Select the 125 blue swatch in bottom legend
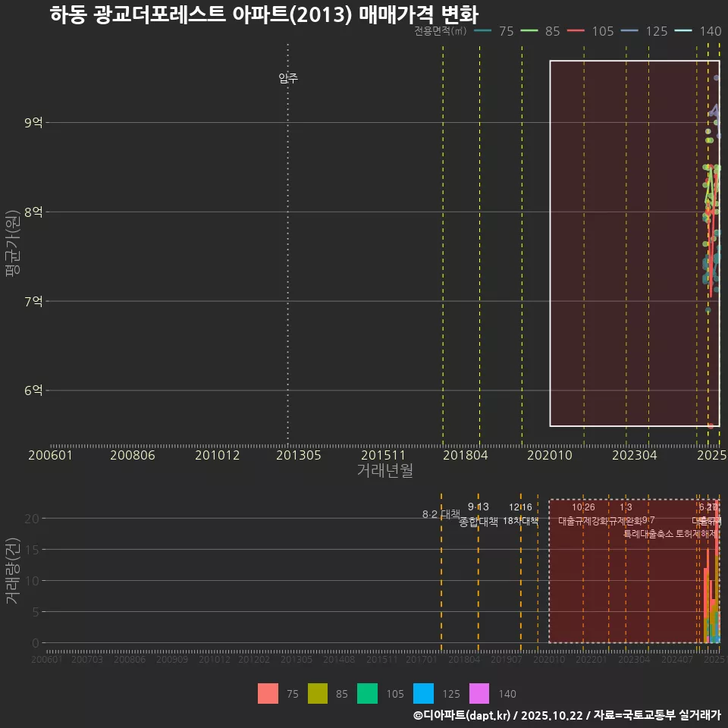The image size is (728, 728). click(423, 693)
